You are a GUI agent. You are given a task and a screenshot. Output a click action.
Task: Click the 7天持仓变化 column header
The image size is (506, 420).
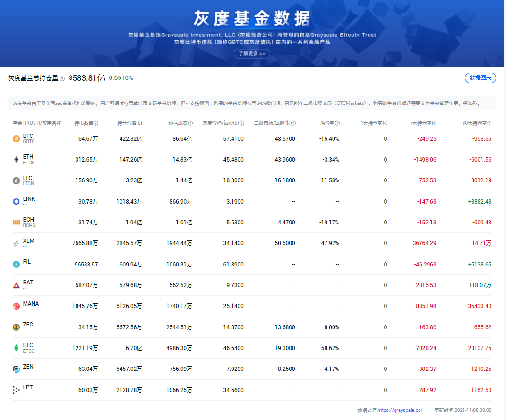423,123
